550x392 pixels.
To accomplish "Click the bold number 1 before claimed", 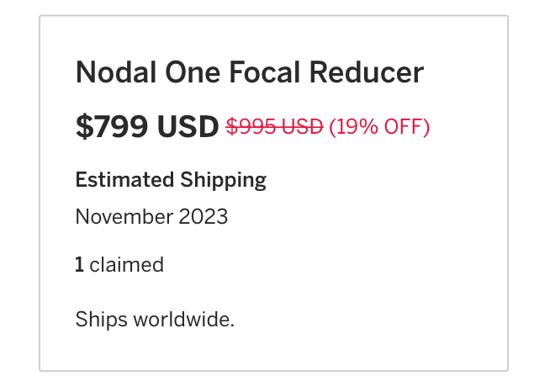I will pyautogui.click(x=79, y=266).
